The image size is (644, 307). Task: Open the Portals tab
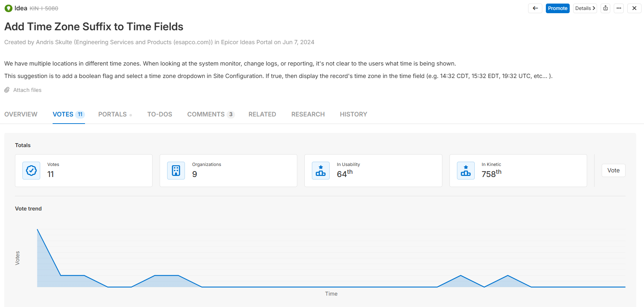click(x=115, y=114)
